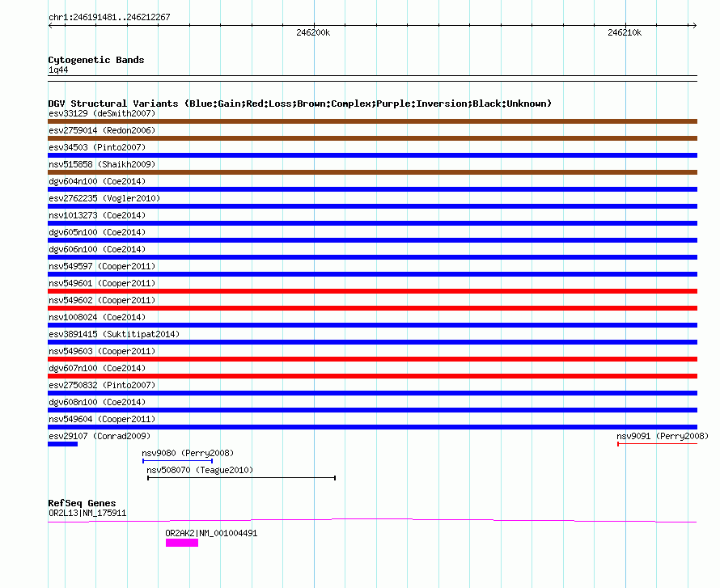Select the 1q44 cytogenetic band bar
720x588 pixels.
[372, 78]
